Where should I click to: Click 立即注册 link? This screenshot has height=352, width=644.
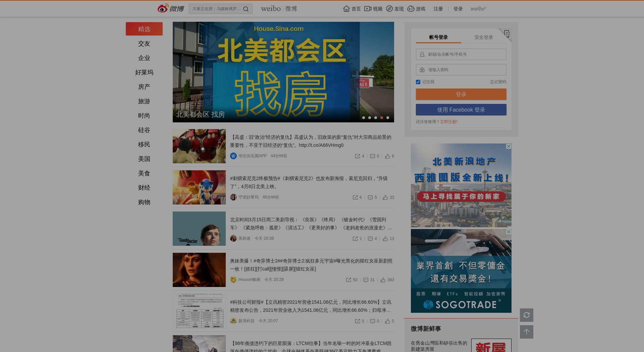coord(448,122)
